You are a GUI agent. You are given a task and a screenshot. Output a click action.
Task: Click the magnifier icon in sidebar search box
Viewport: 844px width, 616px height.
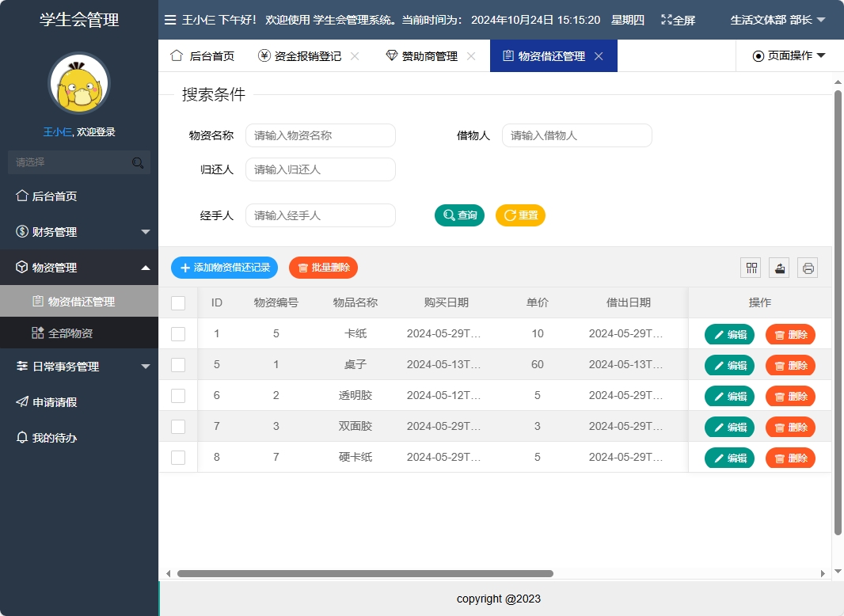point(138,162)
